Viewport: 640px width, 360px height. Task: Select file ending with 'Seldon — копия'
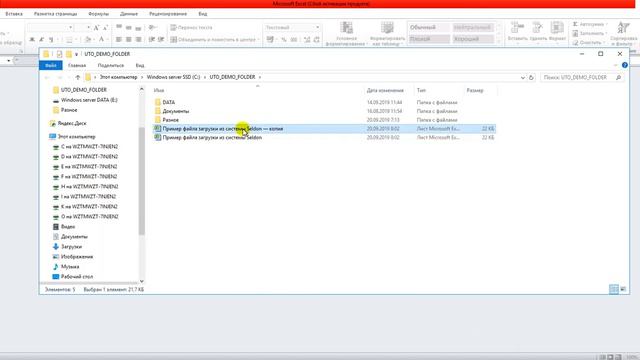[x=324, y=129]
